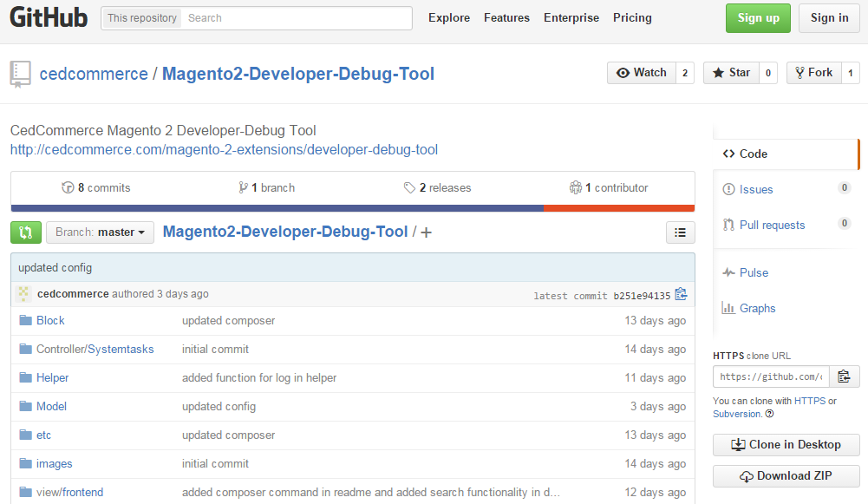
Task: Click the Pull requests icon
Action: (728, 225)
